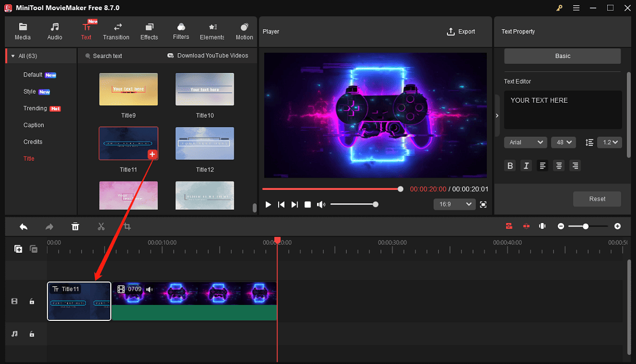The height and width of the screenshot is (364, 636).
Task: Open the Media tab
Action: click(x=23, y=31)
